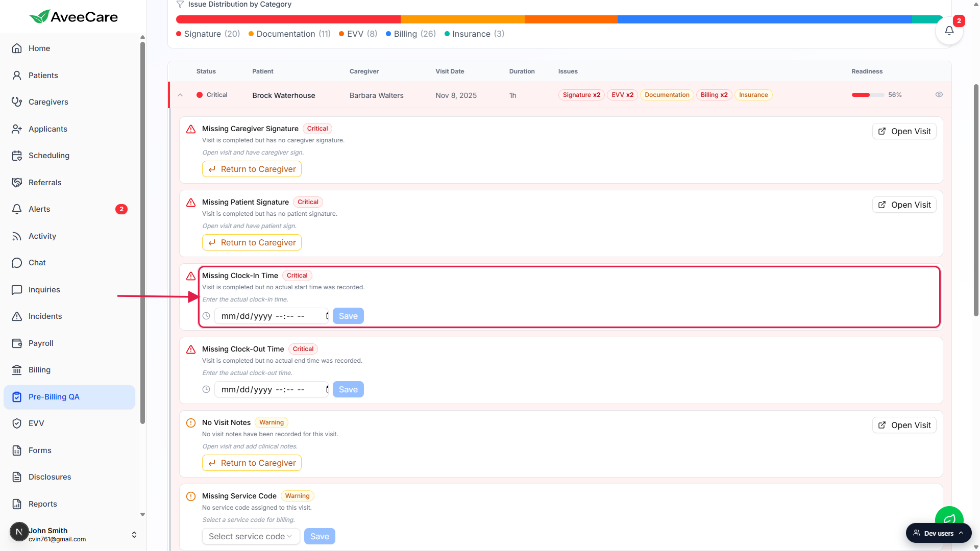This screenshot has height=551, width=980.
Task: Open date picker in Clock-In time field
Action: coord(327,316)
